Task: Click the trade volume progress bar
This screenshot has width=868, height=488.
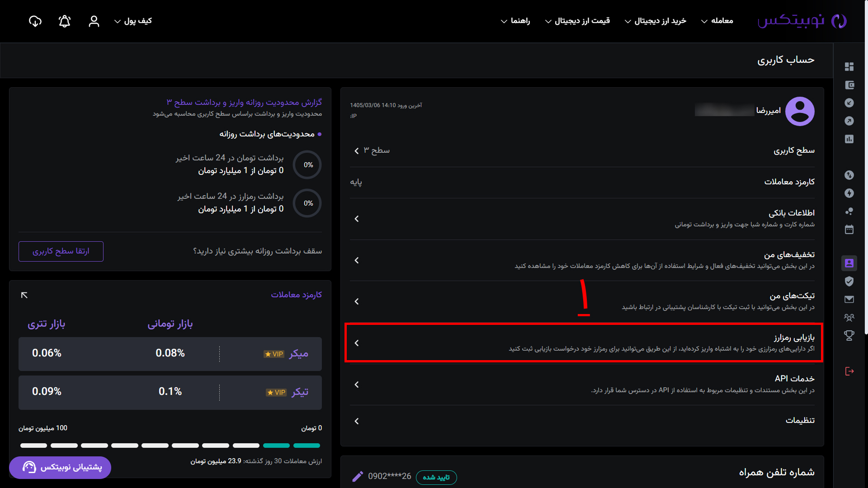Action: pos(170,446)
